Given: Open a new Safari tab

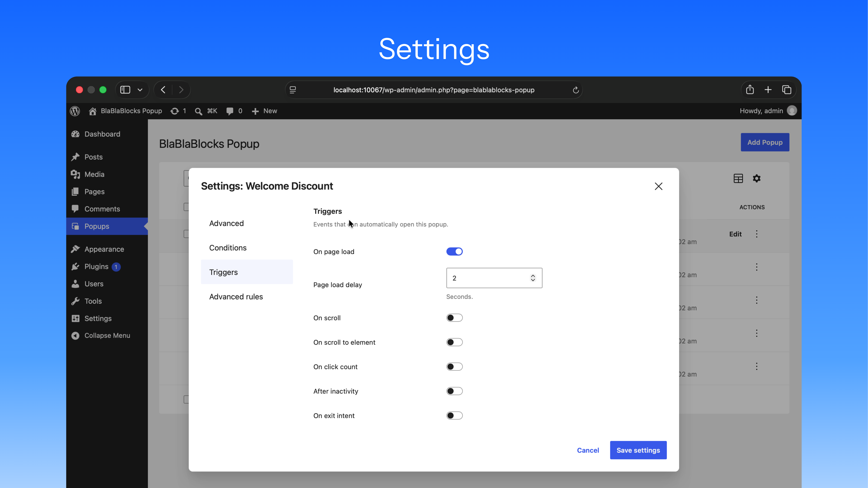Looking at the screenshot, I should (768, 90).
